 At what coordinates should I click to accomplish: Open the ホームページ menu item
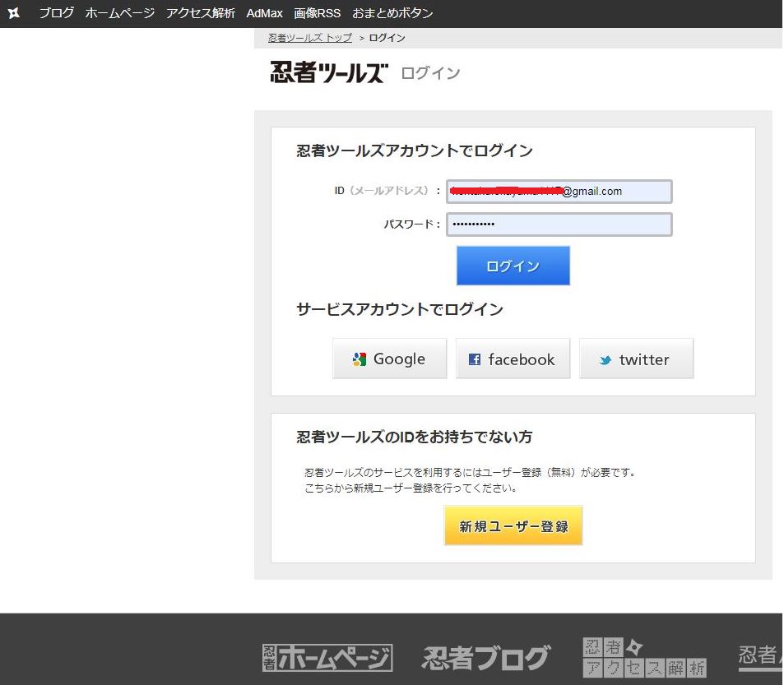(x=120, y=13)
